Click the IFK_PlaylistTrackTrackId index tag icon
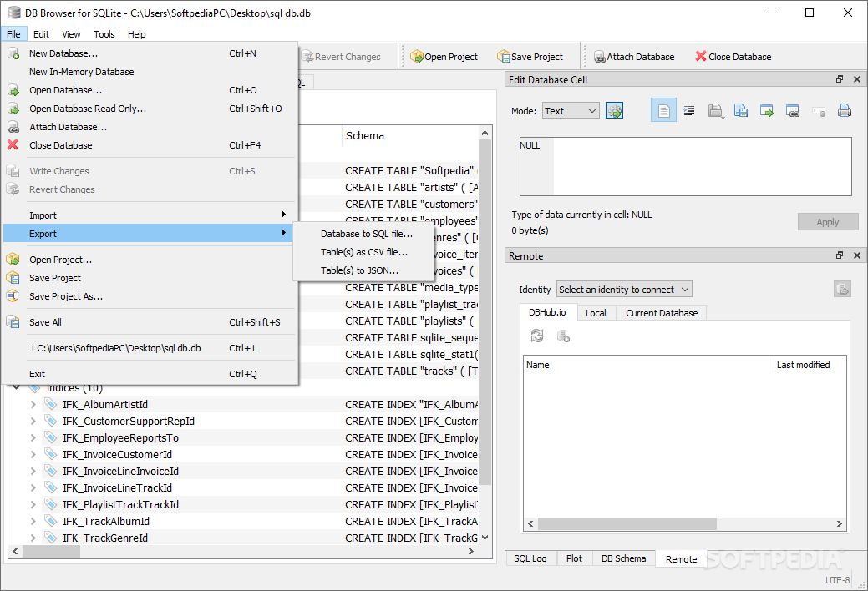Screen dimensions: 868x591 coord(50,504)
